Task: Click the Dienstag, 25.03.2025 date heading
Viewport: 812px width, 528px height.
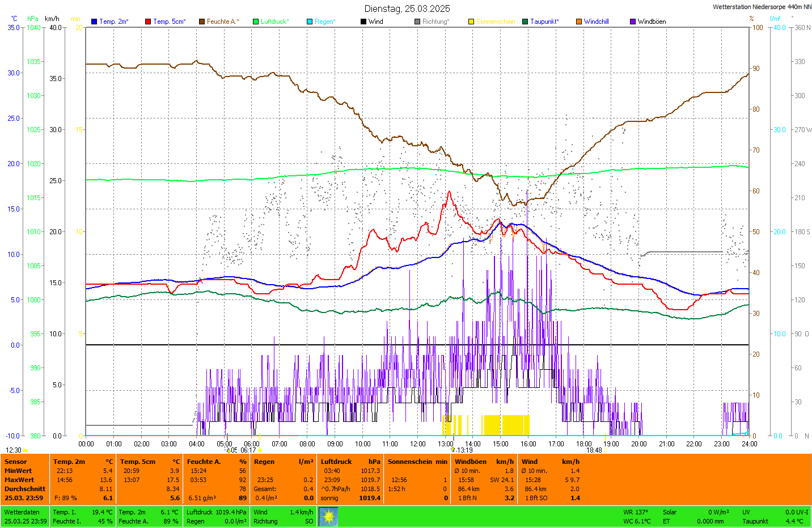Action: [x=407, y=9]
